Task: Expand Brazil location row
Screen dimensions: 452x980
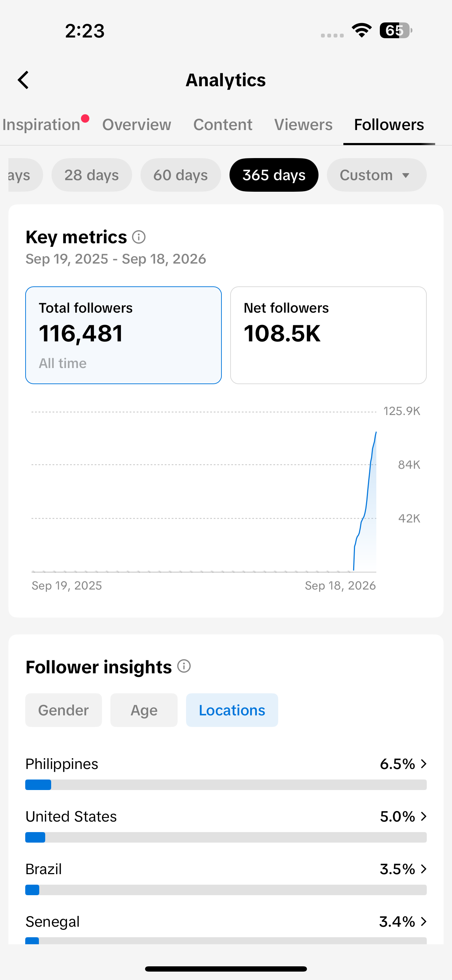Action: [x=226, y=878]
